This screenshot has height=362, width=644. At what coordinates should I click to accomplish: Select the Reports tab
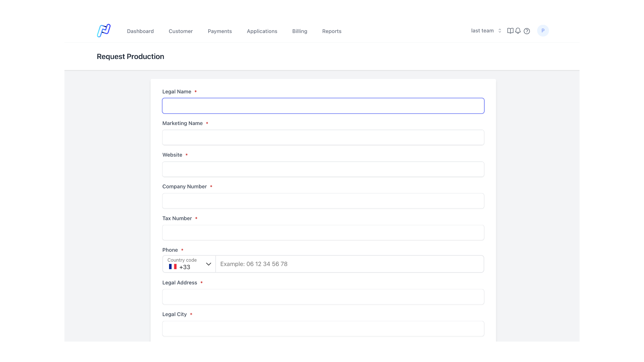coord(332,31)
